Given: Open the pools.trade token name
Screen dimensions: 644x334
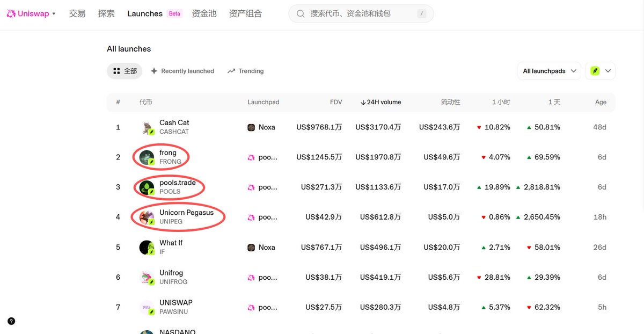Looking at the screenshot, I should tap(178, 183).
